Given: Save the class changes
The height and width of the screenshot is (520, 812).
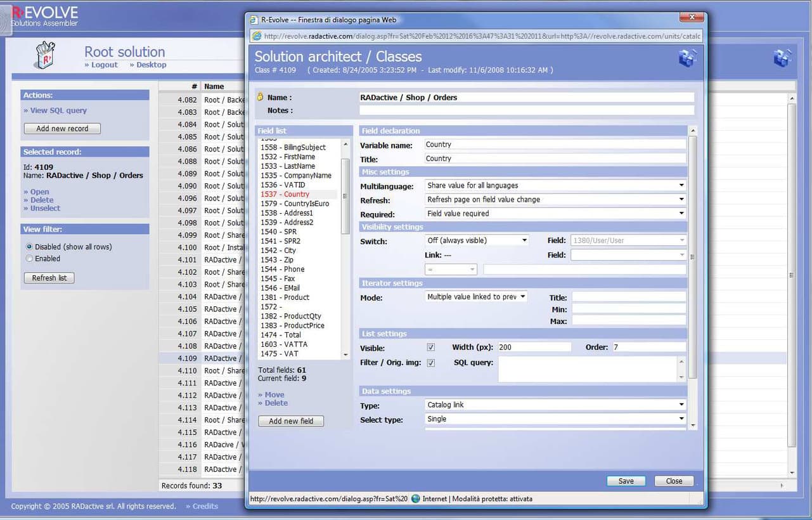Looking at the screenshot, I should click(x=626, y=481).
